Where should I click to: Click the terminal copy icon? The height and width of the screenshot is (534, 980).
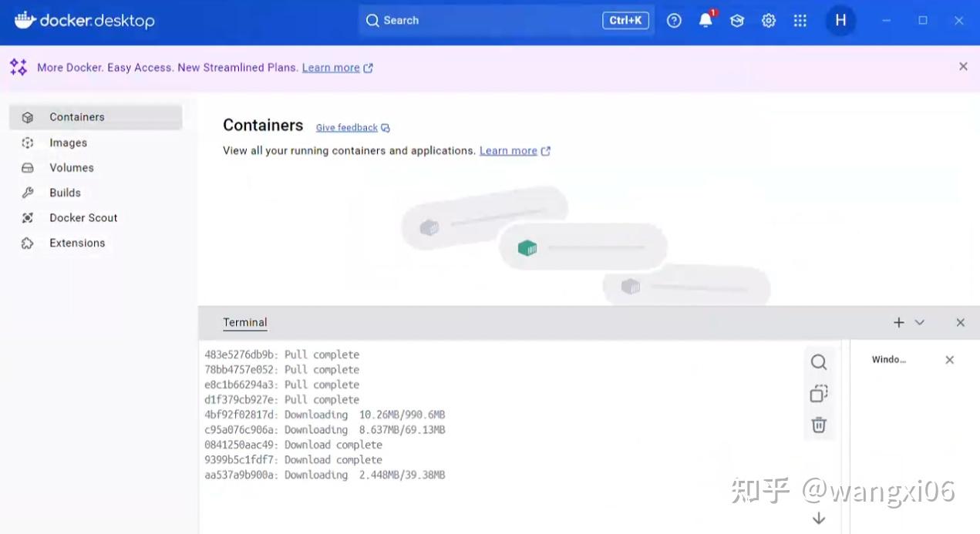819,394
